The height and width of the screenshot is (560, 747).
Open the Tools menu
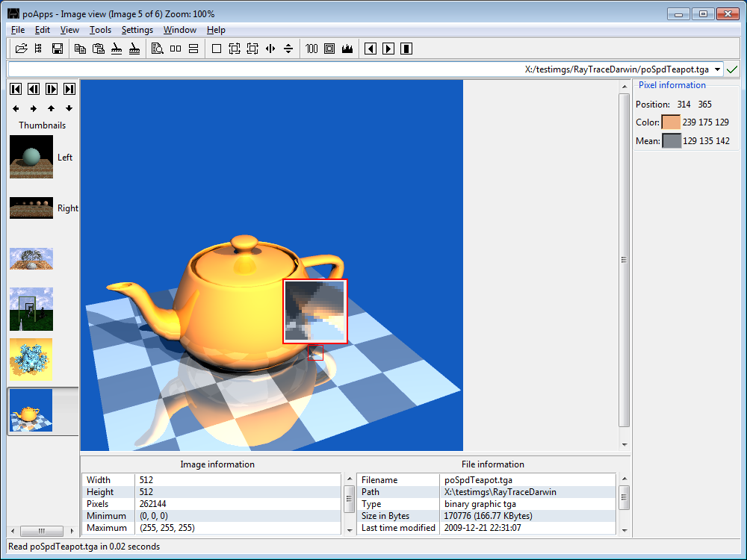101,30
